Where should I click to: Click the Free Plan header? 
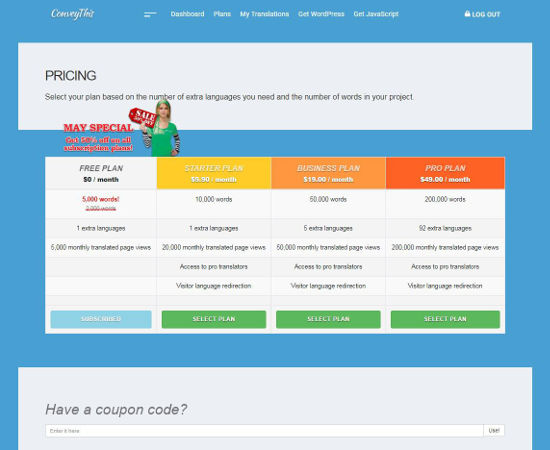pyautogui.click(x=101, y=173)
